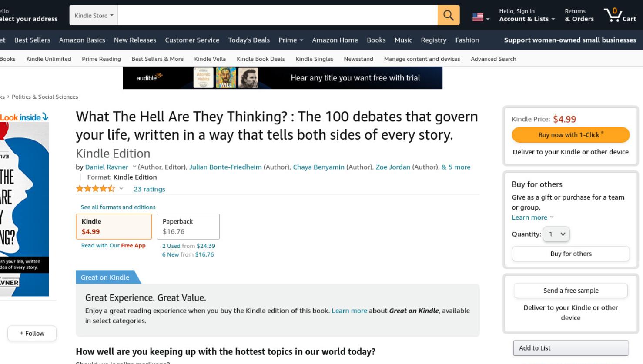The image size is (643, 364).
Task: Open author Zoe Jordan link
Action: pyautogui.click(x=393, y=167)
